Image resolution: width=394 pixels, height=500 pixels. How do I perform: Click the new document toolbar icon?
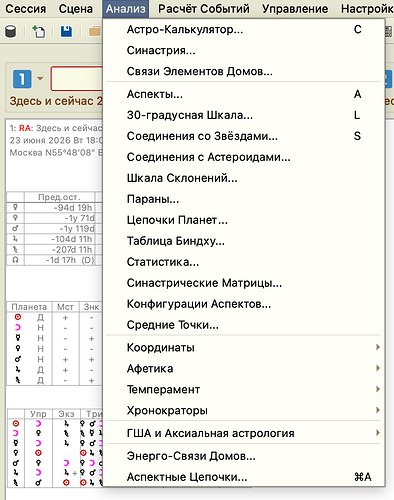click(x=39, y=32)
